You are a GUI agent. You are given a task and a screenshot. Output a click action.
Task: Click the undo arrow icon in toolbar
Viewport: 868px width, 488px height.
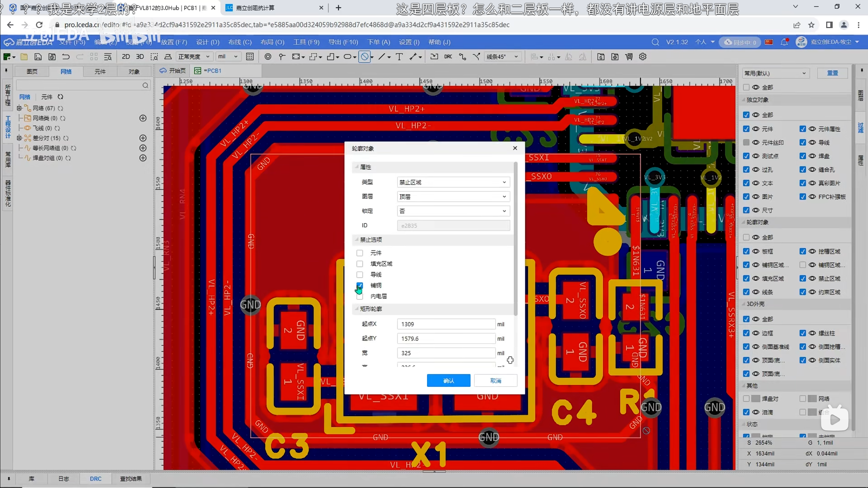66,57
